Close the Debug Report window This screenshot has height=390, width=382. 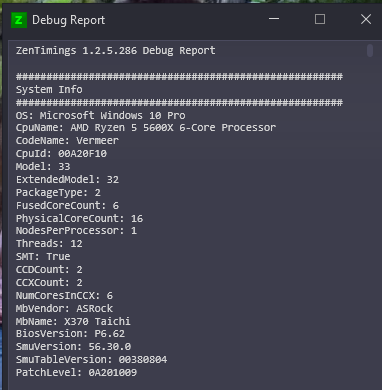click(x=366, y=19)
